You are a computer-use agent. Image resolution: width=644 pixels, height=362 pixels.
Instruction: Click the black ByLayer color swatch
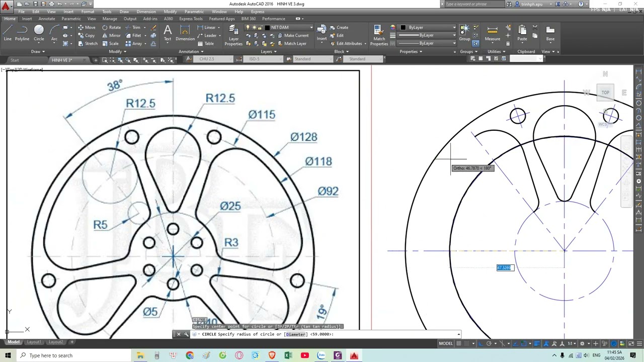(403, 28)
